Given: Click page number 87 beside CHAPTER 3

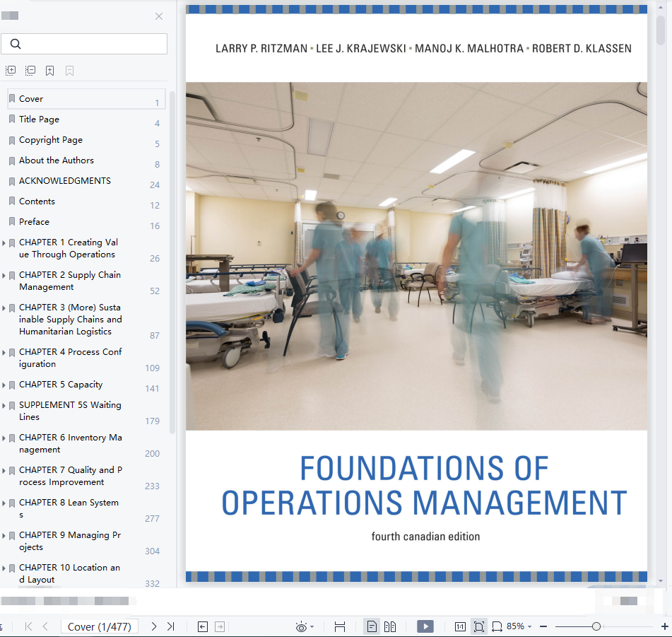Looking at the screenshot, I should (155, 336).
